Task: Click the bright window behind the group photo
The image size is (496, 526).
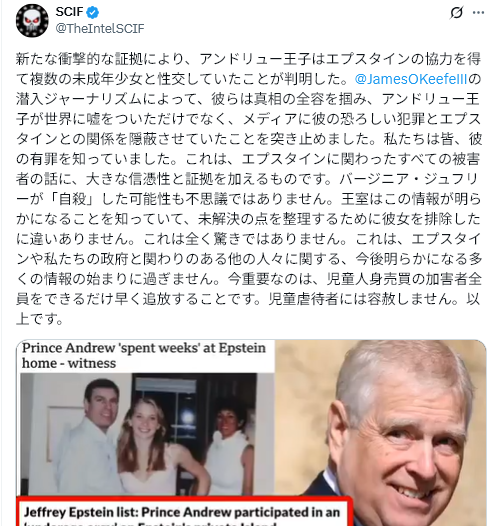Action: 185,418
